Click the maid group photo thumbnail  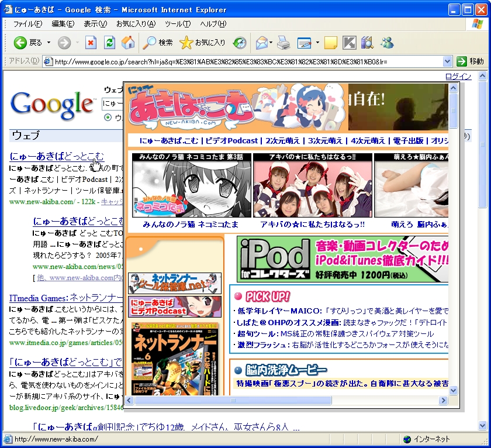313,185
